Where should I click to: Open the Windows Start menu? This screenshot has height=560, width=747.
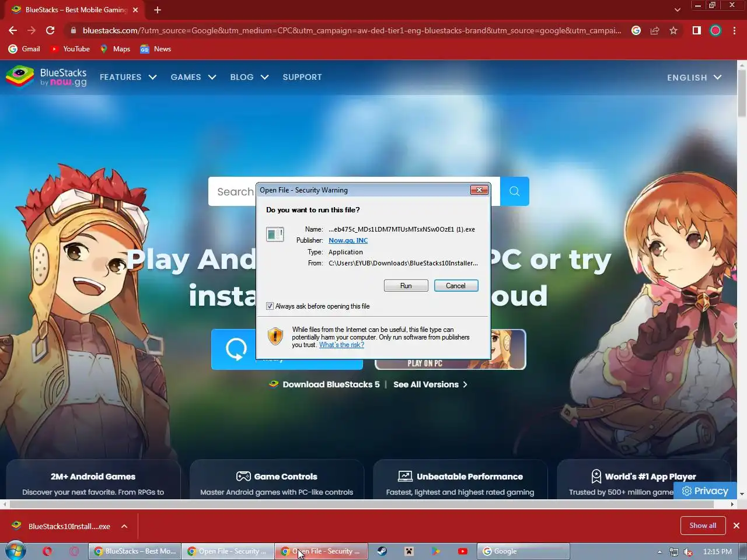(x=16, y=551)
